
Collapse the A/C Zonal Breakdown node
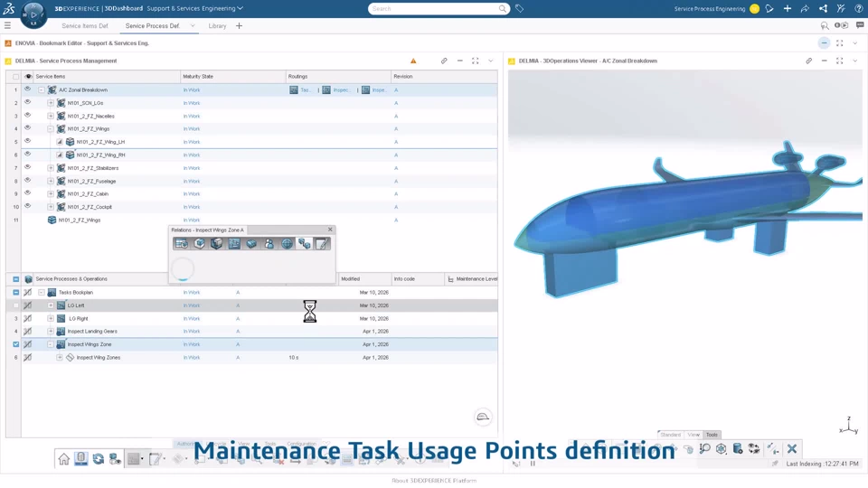coord(42,89)
